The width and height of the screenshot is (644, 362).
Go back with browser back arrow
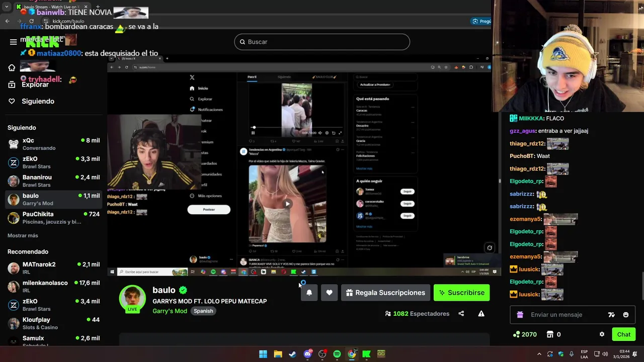[x=7, y=21]
